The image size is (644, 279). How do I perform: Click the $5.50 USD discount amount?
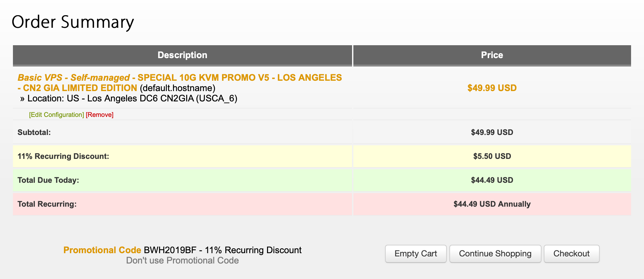pyautogui.click(x=492, y=156)
